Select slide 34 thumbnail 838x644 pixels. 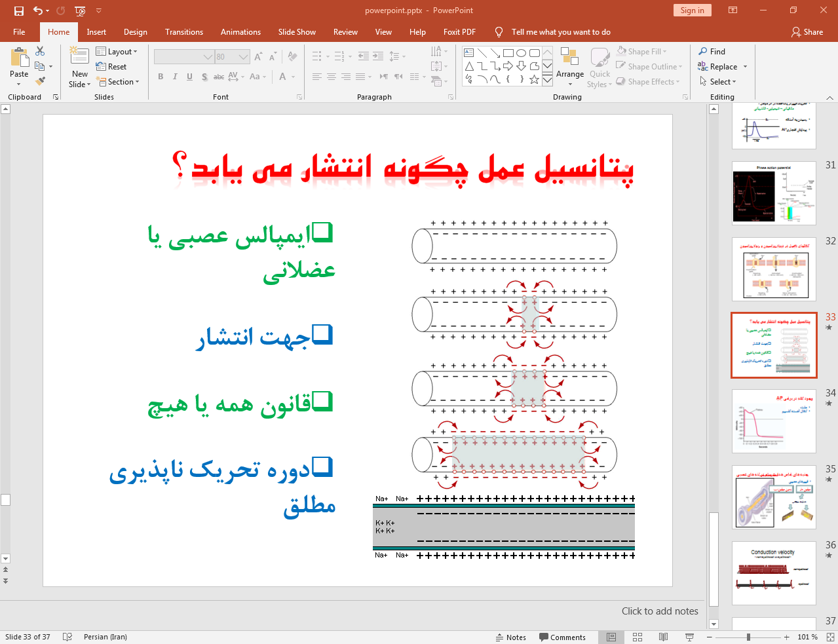coord(774,421)
